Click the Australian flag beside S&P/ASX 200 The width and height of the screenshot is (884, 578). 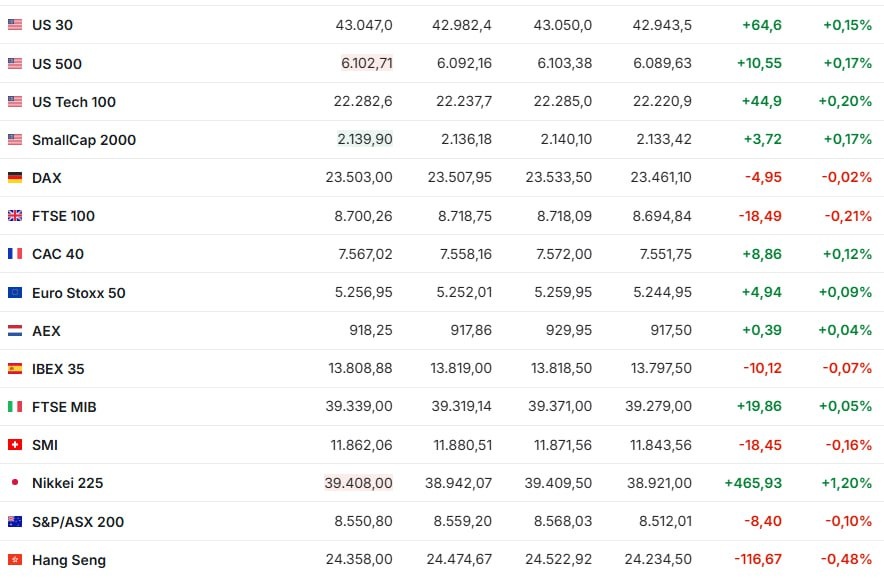[15, 521]
